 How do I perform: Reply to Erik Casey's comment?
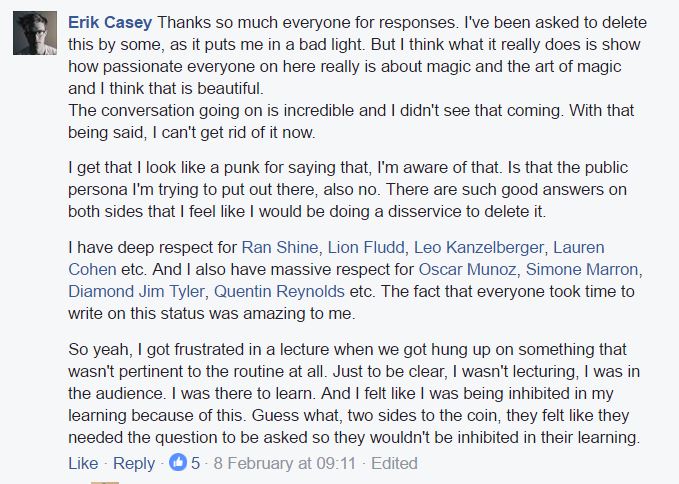coord(134,463)
